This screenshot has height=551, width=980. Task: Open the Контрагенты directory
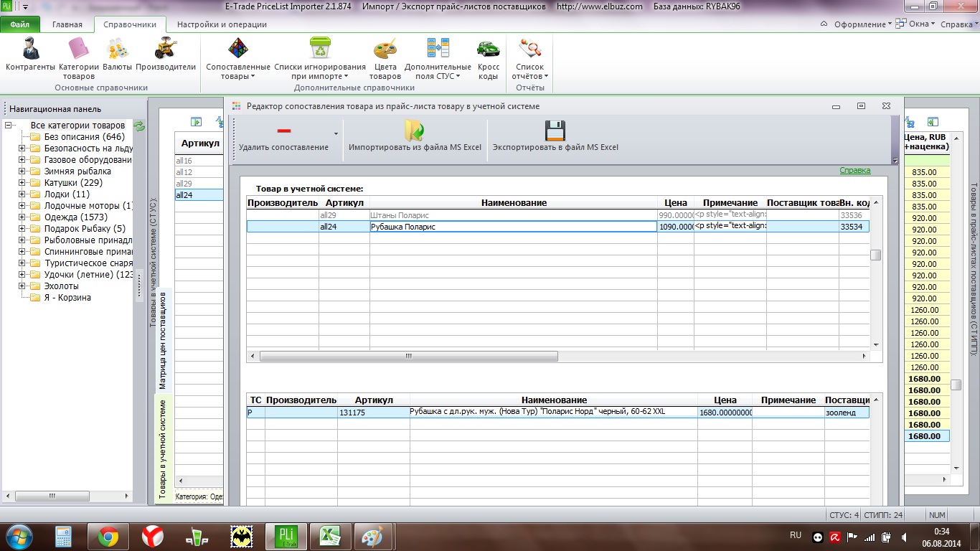[30, 55]
